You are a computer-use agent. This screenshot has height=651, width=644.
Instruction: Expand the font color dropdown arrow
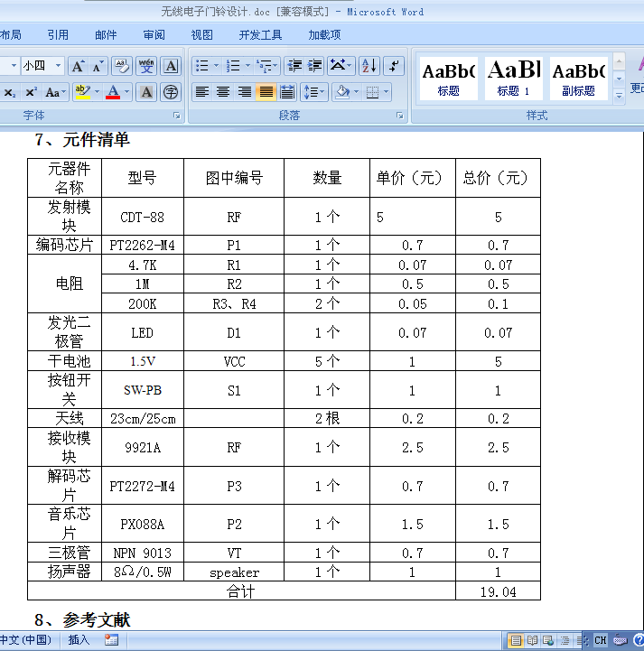[x=127, y=92]
